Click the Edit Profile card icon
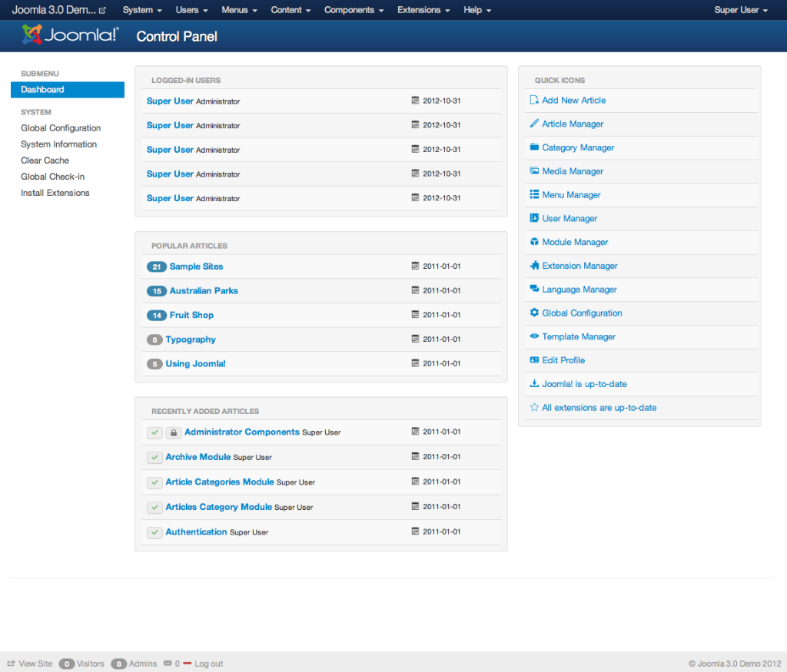 point(534,359)
